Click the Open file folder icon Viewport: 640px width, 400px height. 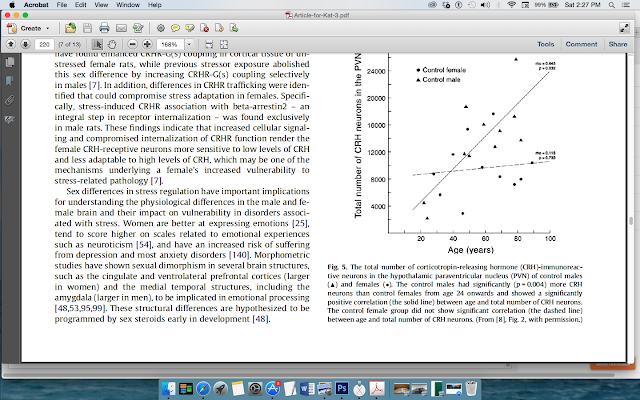pos(71,28)
